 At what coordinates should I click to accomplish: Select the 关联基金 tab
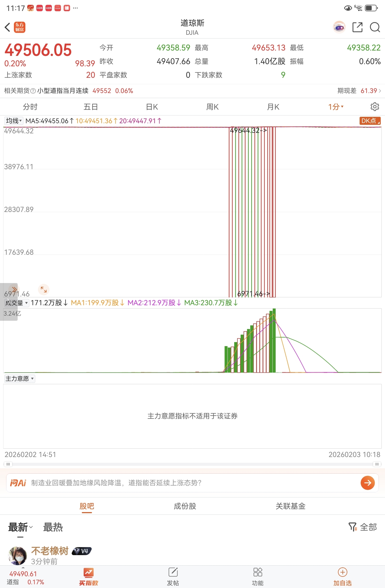coord(291,506)
